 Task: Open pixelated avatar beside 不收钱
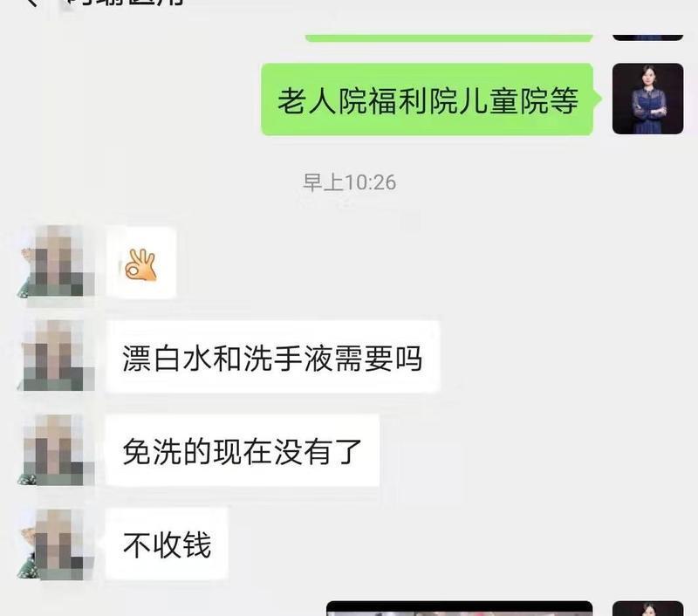(56, 544)
